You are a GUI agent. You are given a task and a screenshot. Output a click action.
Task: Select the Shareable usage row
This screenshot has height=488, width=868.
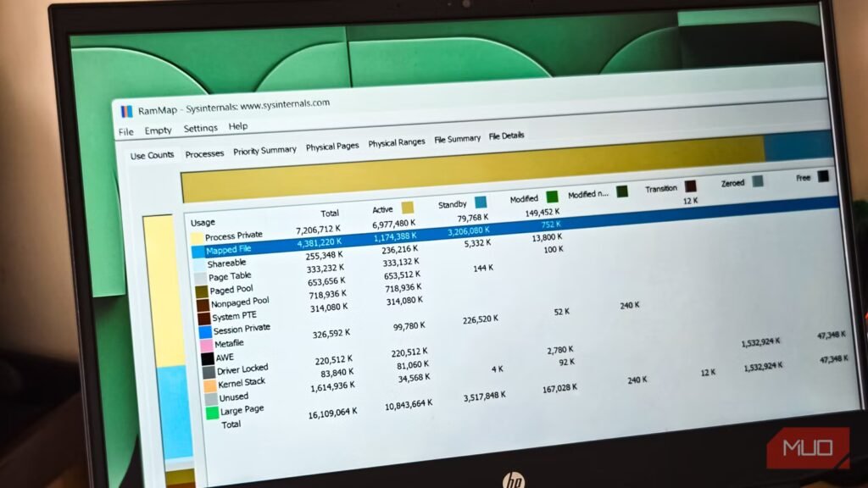click(229, 262)
